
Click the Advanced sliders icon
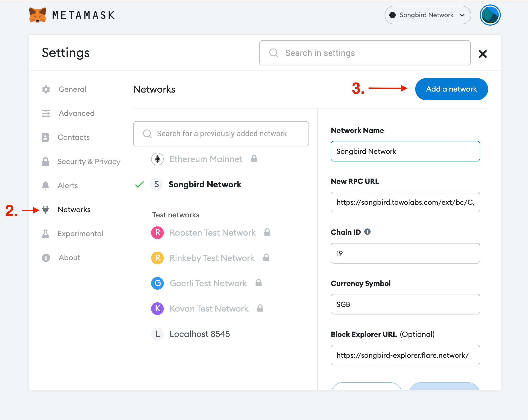[x=46, y=113]
